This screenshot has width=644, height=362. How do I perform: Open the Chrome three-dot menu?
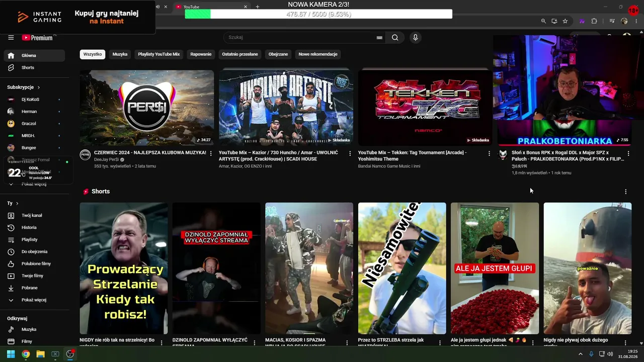coord(637,21)
